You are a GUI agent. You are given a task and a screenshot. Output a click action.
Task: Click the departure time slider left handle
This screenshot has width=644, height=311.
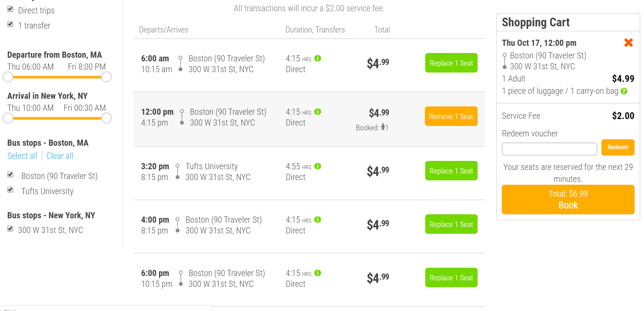tap(8, 77)
